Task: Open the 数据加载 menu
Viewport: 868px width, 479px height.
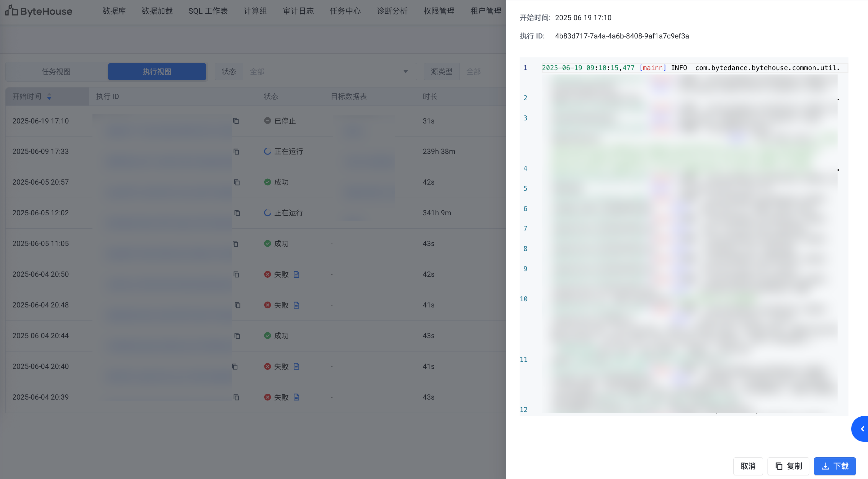Action: coord(157,11)
